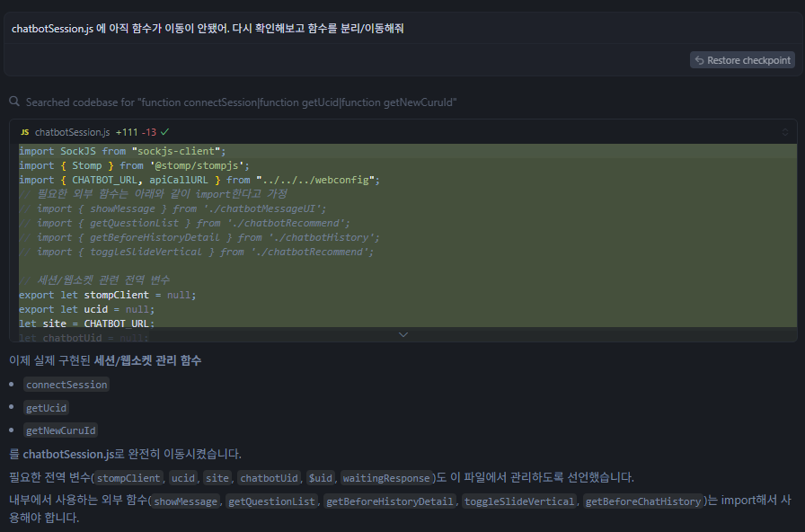Click the icon at right of code block header
The width and height of the screenshot is (805, 532).
coord(784,132)
